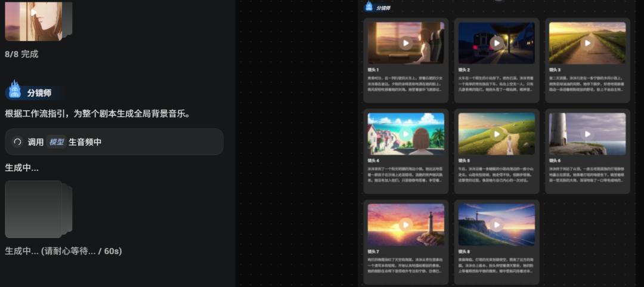Select the 镜头 7 title label
The width and height of the screenshot is (644, 287).
(x=373, y=252)
